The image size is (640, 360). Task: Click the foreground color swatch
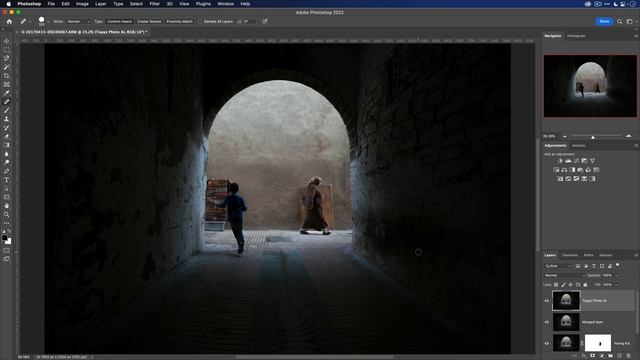click(4, 237)
